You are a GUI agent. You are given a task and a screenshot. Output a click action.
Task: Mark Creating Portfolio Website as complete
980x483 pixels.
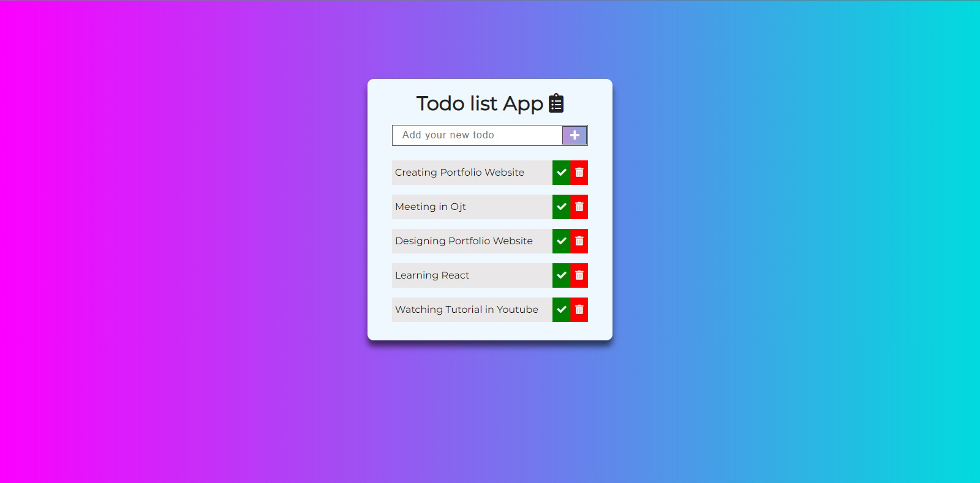tap(561, 173)
